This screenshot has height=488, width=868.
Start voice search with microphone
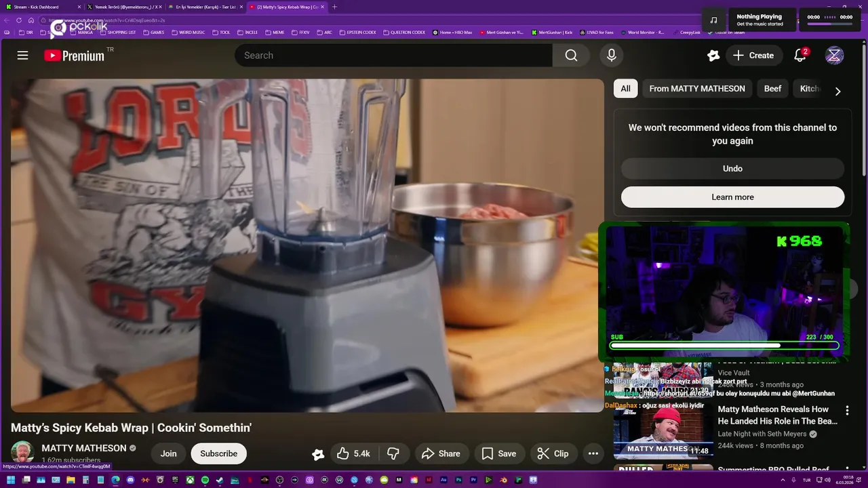pos(612,56)
